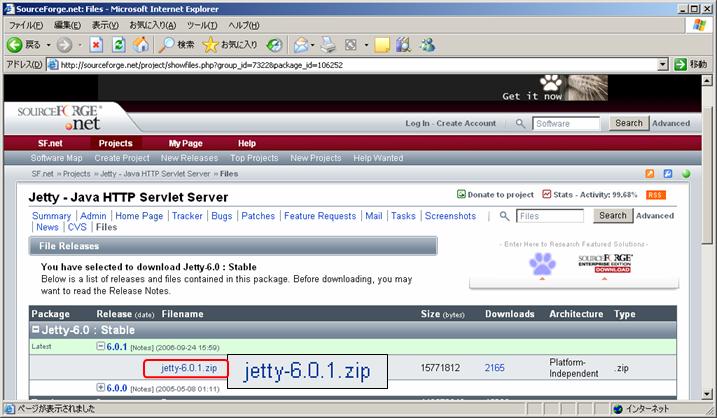Click the address bar URL field

(x=352, y=65)
